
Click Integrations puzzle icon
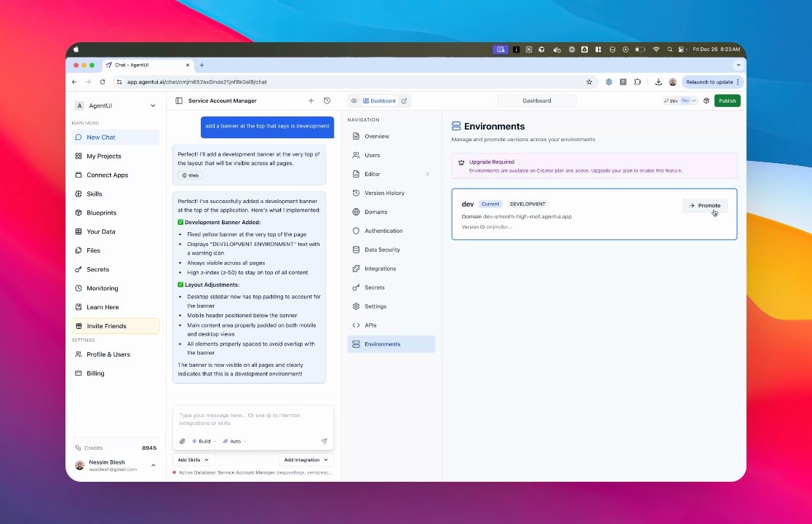(356, 269)
